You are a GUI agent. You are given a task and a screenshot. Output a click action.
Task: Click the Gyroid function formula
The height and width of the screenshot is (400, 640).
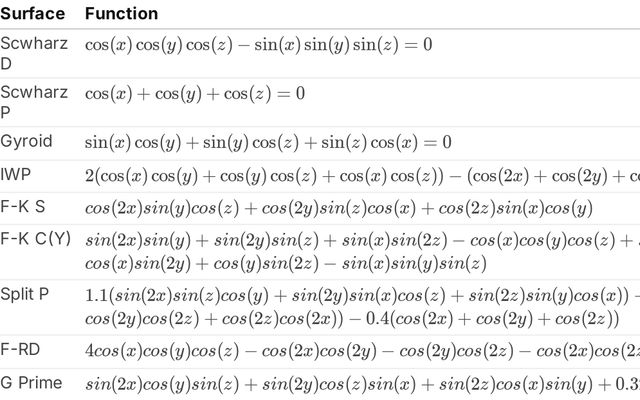coord(268,143)
